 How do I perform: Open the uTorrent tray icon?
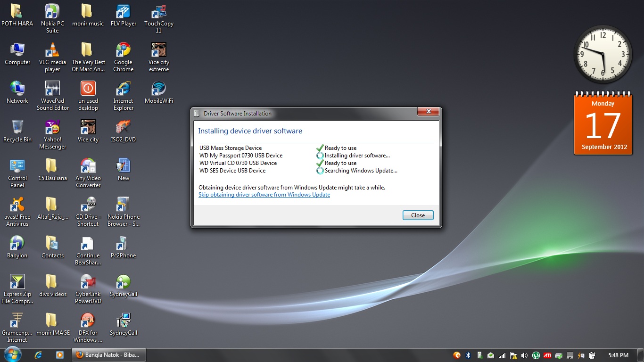[536, 355]
